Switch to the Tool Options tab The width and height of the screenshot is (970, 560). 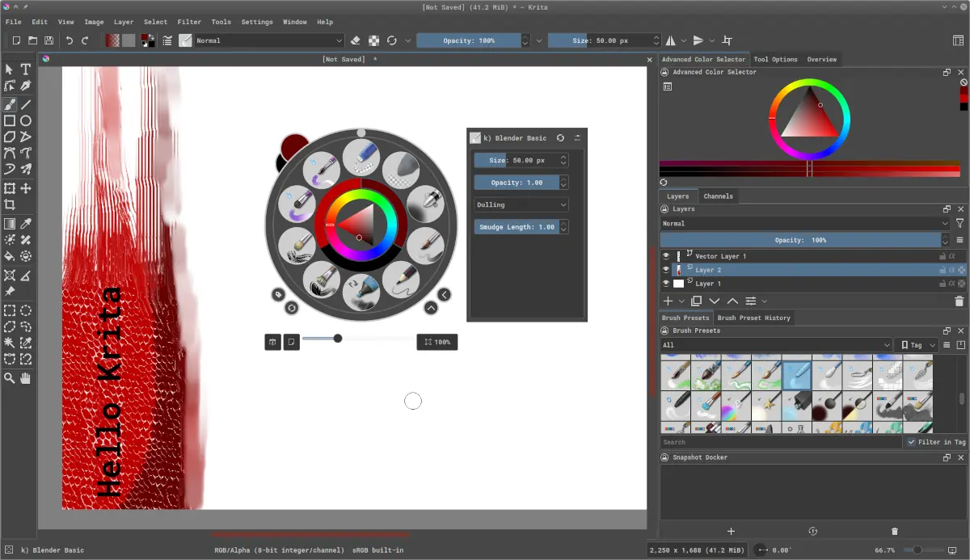pyautogui.click(x=775, y=59)
